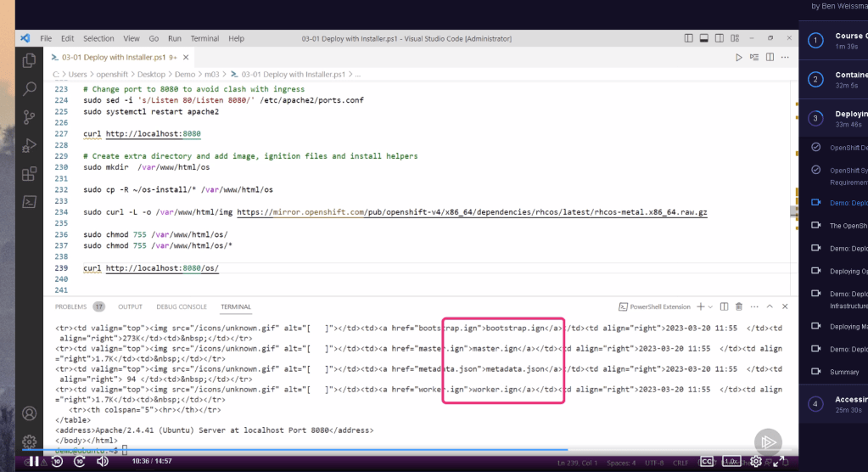Open terminal launch profile dropdown chevron
The height and width of the screenshot is (472, 868).
coord(710,307)
